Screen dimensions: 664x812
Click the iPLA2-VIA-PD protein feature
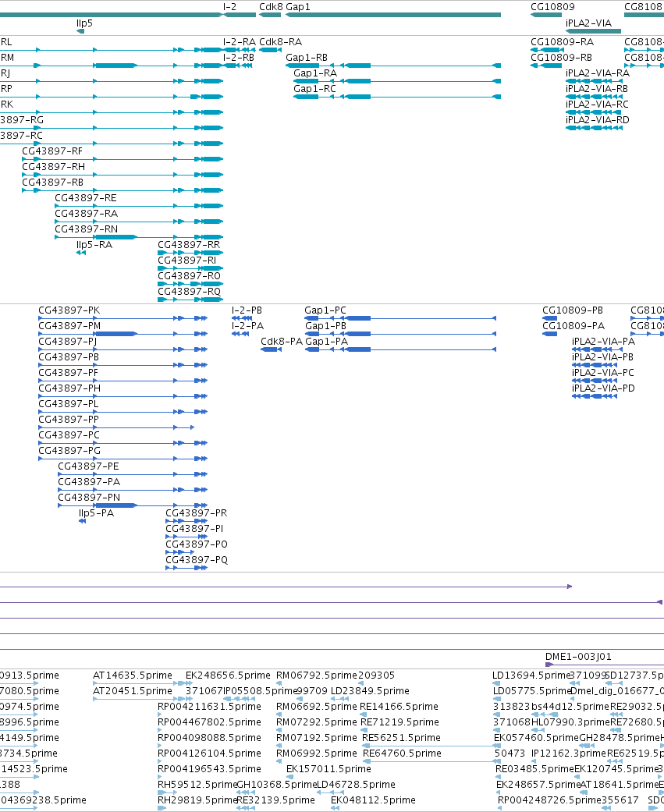point(595,396)
